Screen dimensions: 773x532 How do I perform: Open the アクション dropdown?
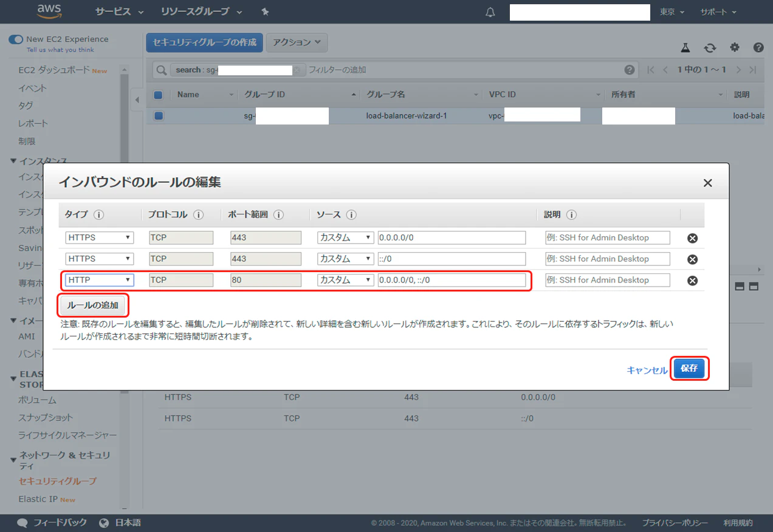click(297, 43)
